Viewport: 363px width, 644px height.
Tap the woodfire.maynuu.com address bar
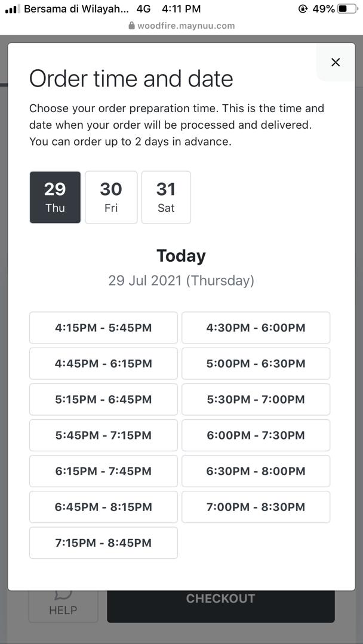tap(181, 26)
